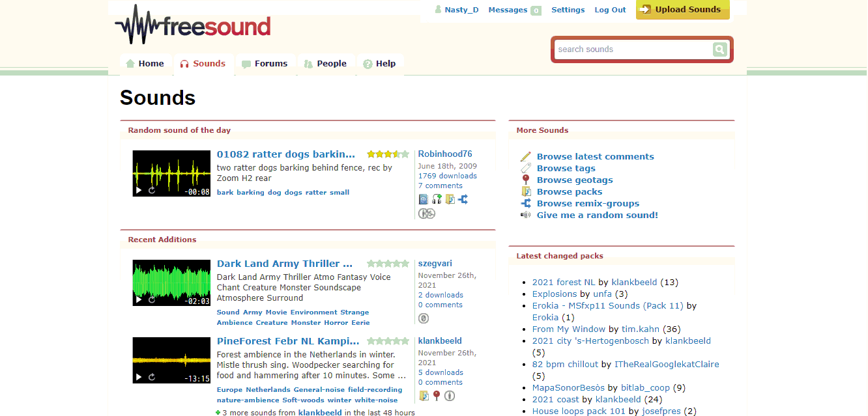The height and width of the screenshot is (416, 868).
Task: Open the 'Explosions' pack
Action: [x=555, y=294]
